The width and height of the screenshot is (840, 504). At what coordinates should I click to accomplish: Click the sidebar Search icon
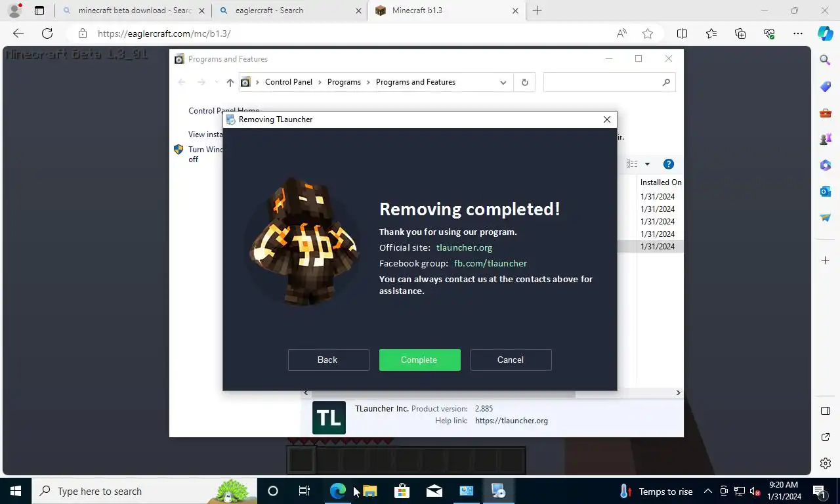tap(826, 60)
